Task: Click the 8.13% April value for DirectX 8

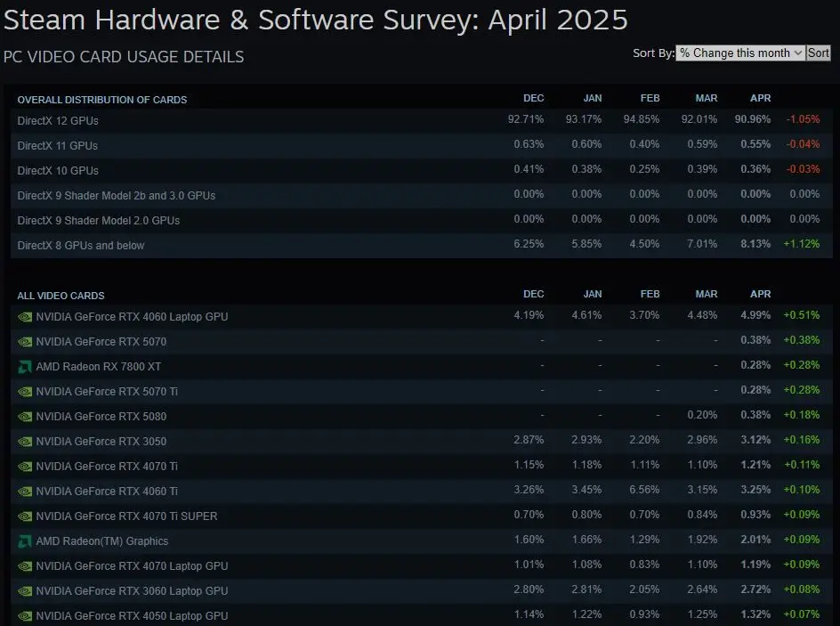Action: 755,244
